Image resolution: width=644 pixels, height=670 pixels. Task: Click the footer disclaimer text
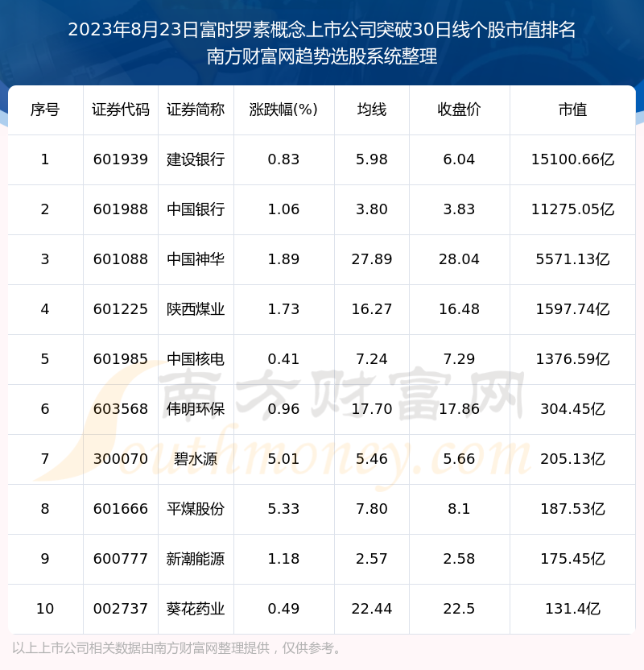(x=177, y=648)
